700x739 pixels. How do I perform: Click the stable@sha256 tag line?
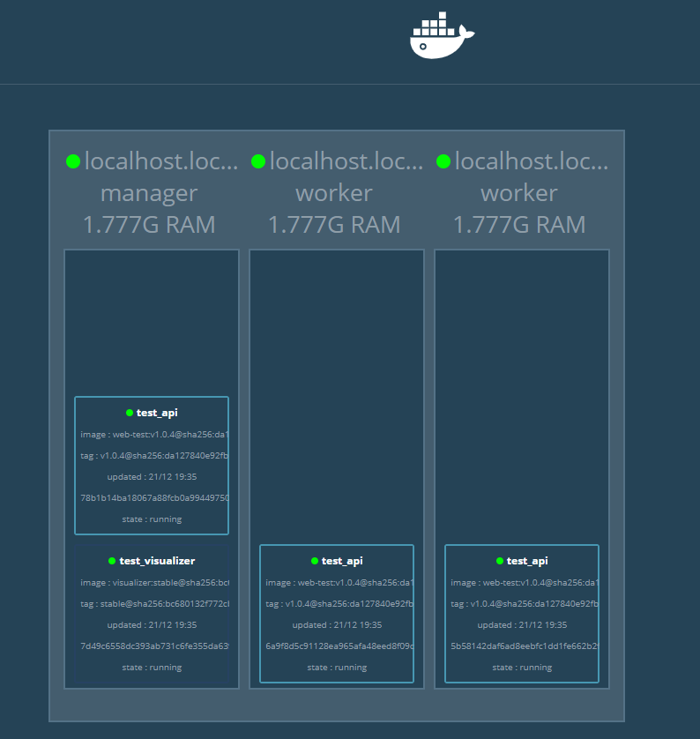(154, 603)
